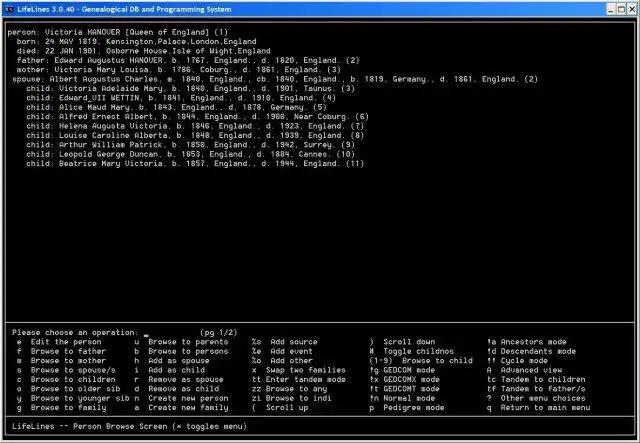Screen dimensions: 640x443
Task: Click the born line '24 MAY 1819'
Action: coord(136,42)
